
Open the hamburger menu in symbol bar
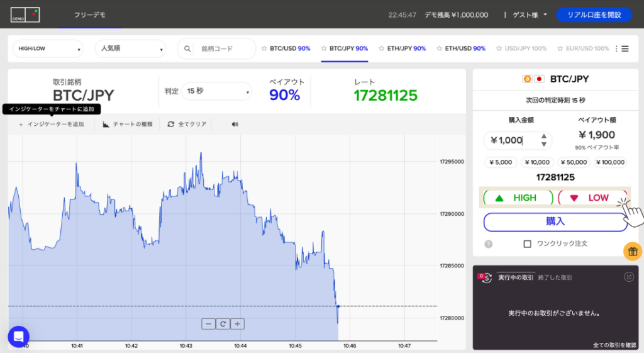pos(625,48)
